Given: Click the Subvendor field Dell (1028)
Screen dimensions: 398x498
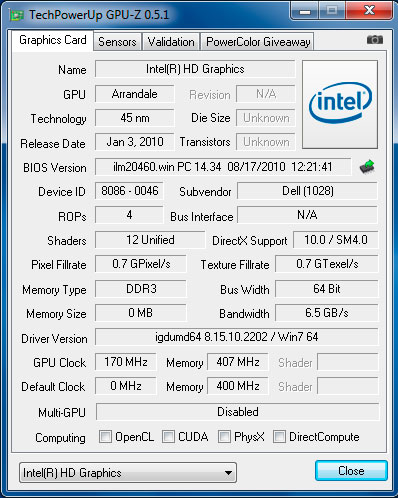Looking at the screenshot, I should (307, 191).
